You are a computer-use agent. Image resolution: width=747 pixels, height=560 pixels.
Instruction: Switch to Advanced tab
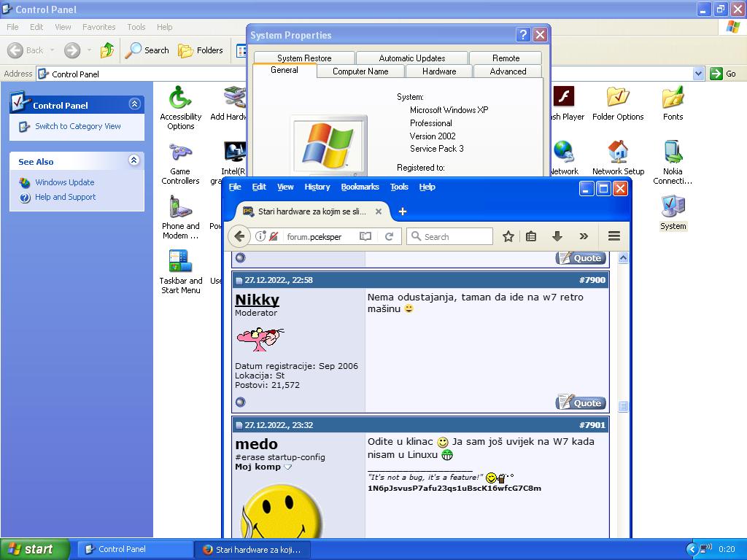[x=508, y=71]
